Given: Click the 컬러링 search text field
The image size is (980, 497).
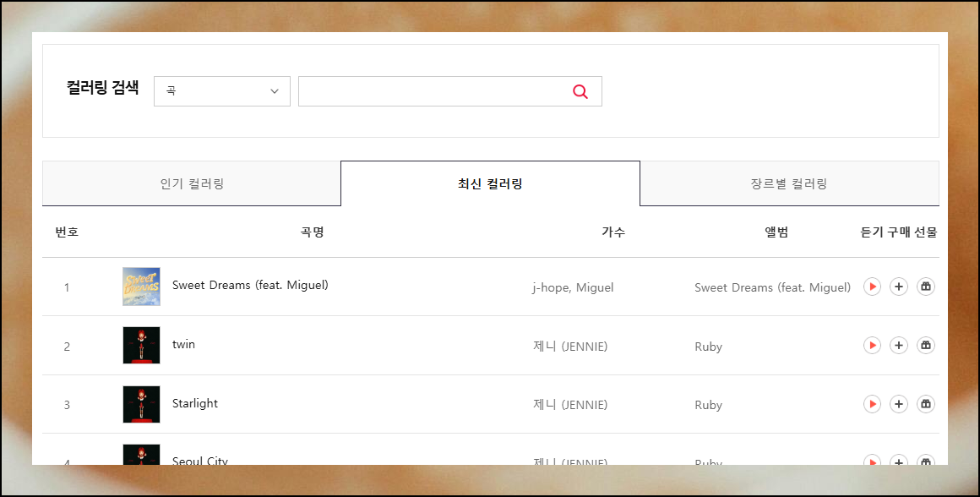Looking at the screenshot, I should click(x=450, y=91).
